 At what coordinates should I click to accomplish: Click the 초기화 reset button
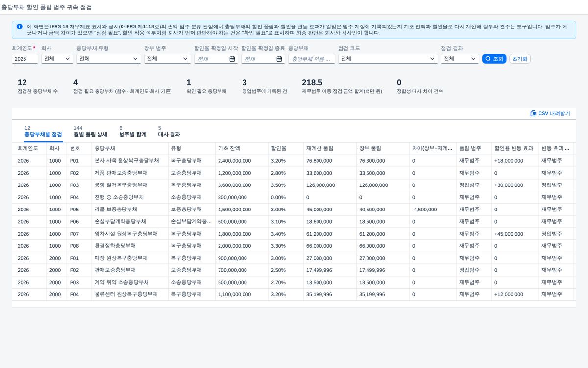click(x=520, y=59)
